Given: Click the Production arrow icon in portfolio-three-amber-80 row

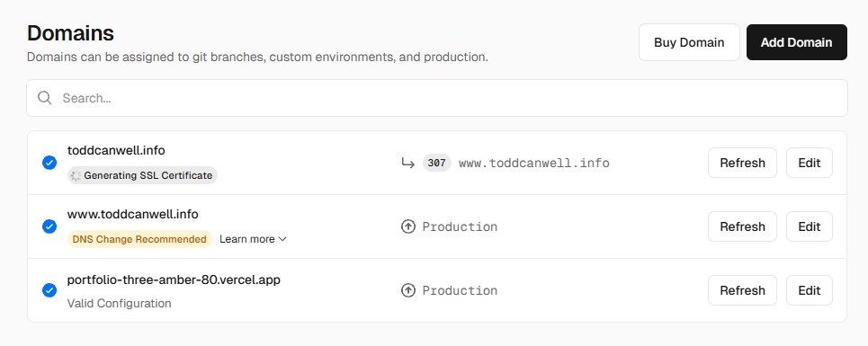Looking at the screenshot, I should point(408,290).
